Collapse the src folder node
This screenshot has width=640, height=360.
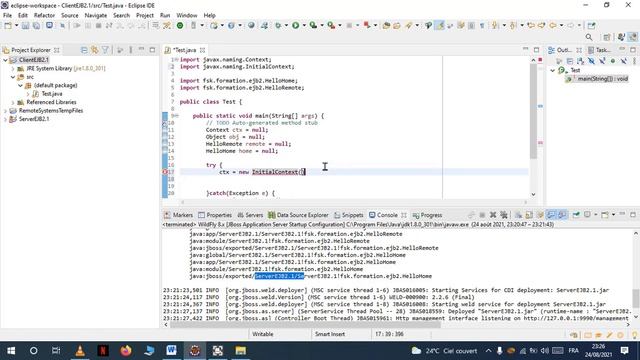click(x=13, y=77)
